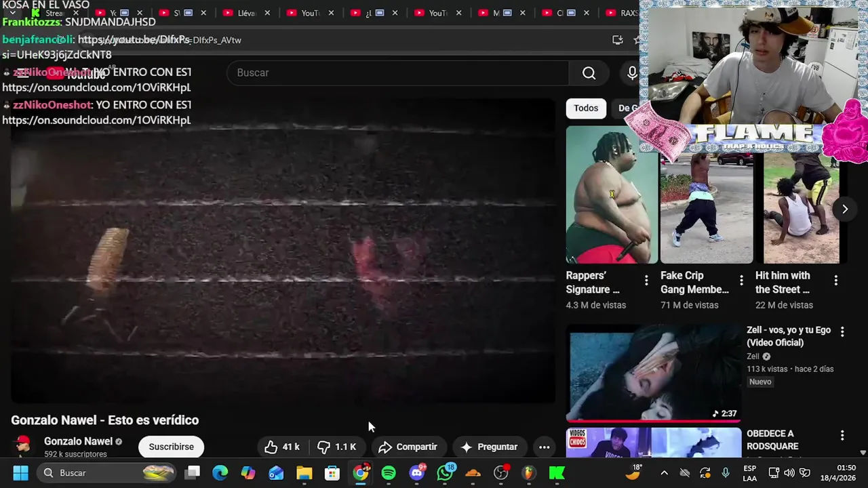Image resolution: width=868 pixels, height=488 pixels.
Task: Open Task View on the taskbar
Action: (x=193, y=472)
